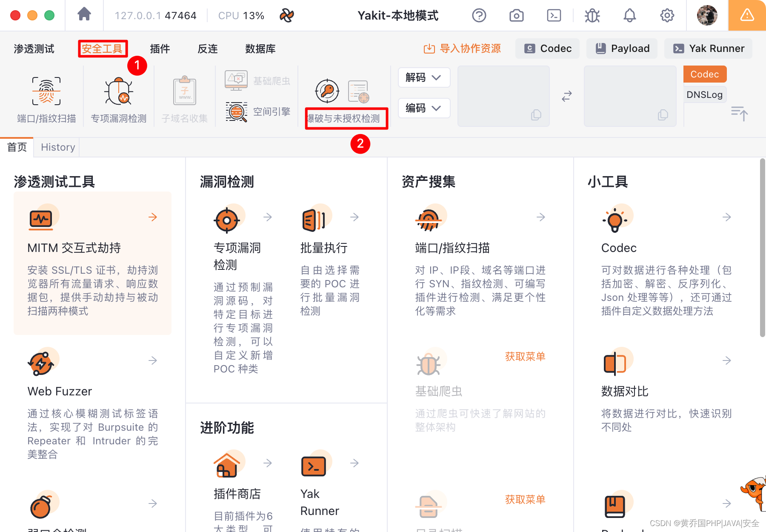Click the Yakit pinwheel logo icon

(286, 16)
